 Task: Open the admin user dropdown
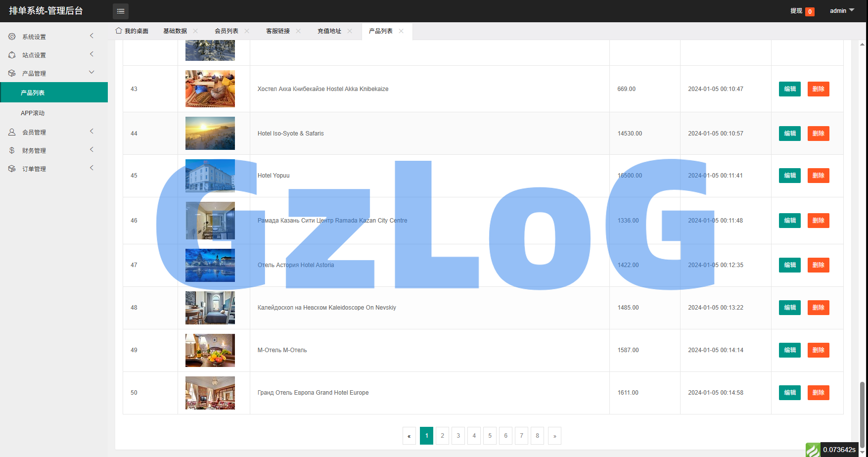coord(842,11)
